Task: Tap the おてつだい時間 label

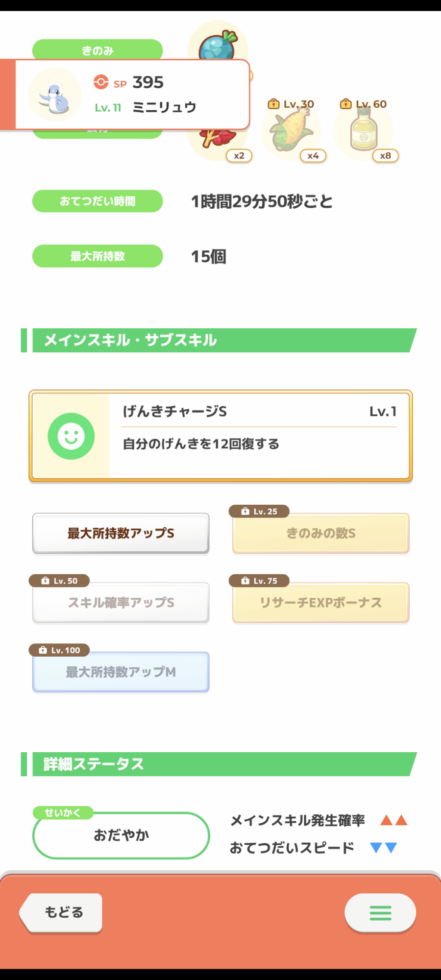Action: coord(98,201)
